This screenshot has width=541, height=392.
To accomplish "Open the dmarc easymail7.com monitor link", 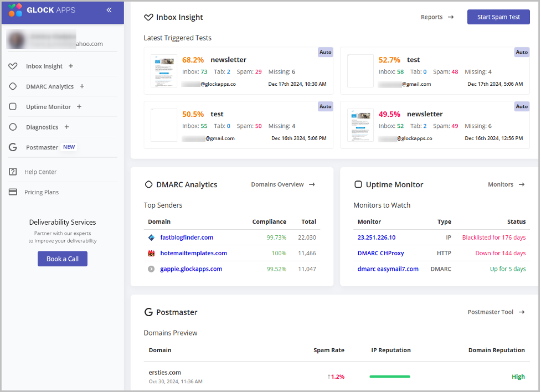I will tap(388, 269).
